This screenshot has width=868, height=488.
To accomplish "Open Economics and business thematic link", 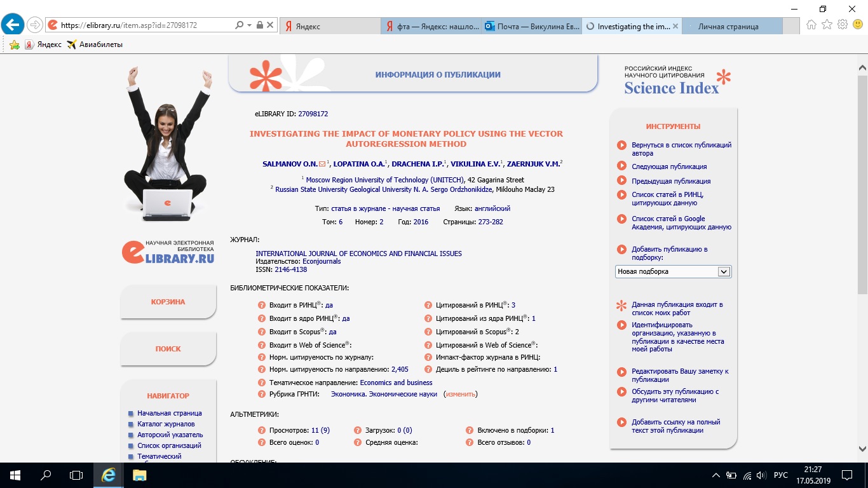I will point(396,383).
